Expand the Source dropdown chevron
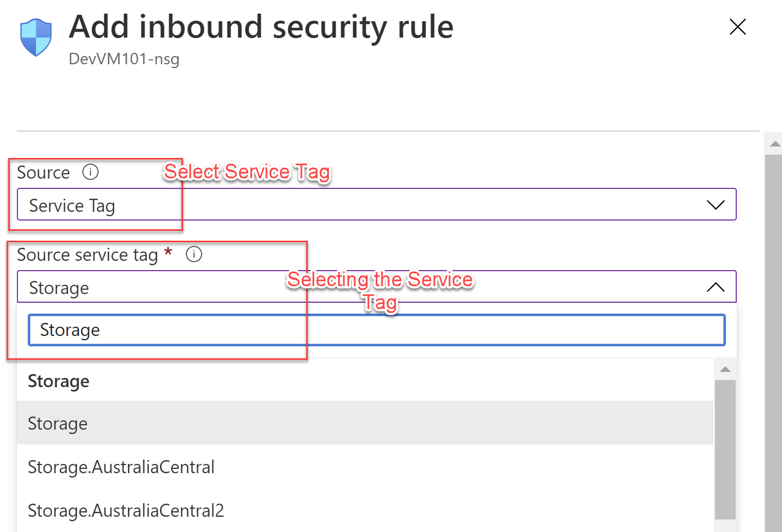 pyautogui.click(x=716, y=205)
